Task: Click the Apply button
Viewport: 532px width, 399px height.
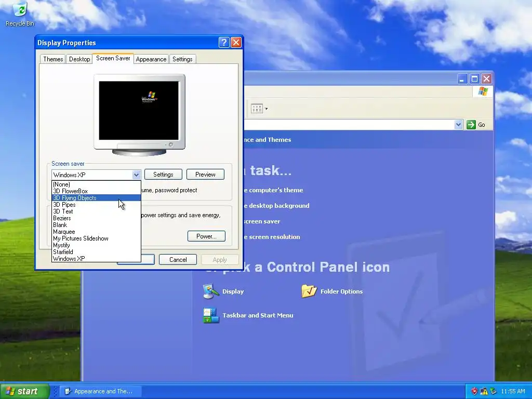Action: (220, 260)
